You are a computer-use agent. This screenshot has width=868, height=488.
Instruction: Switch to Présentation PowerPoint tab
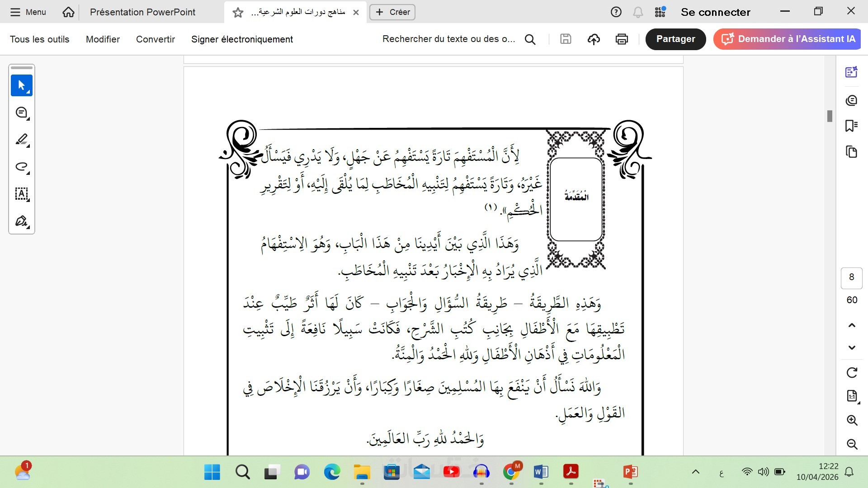142,12
